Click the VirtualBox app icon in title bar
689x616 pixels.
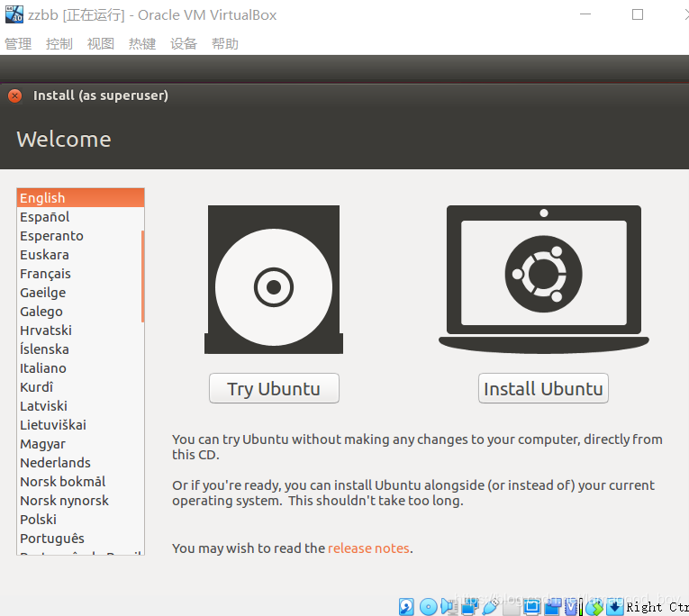click(x=14, y=14)
